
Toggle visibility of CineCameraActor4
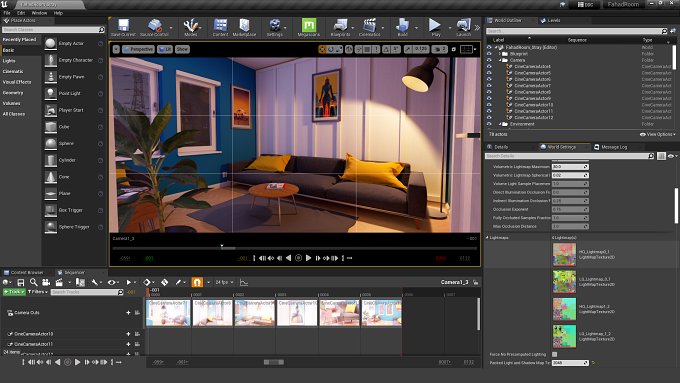(489, 67)
